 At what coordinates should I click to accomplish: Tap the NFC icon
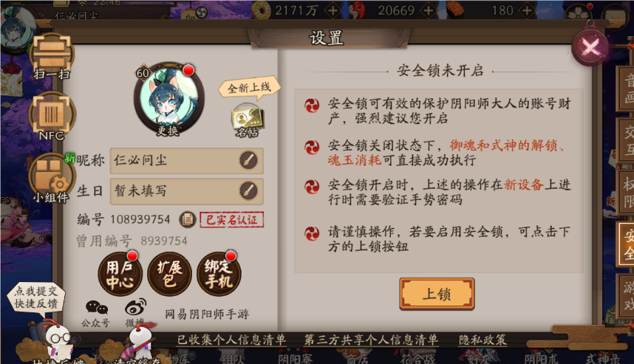click(51, 117)
